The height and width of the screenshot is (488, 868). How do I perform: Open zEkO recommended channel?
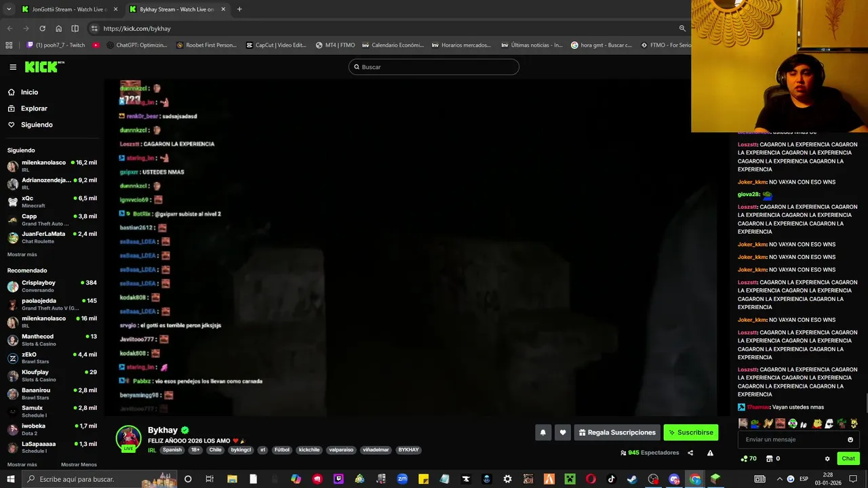[x=52, y=358]
